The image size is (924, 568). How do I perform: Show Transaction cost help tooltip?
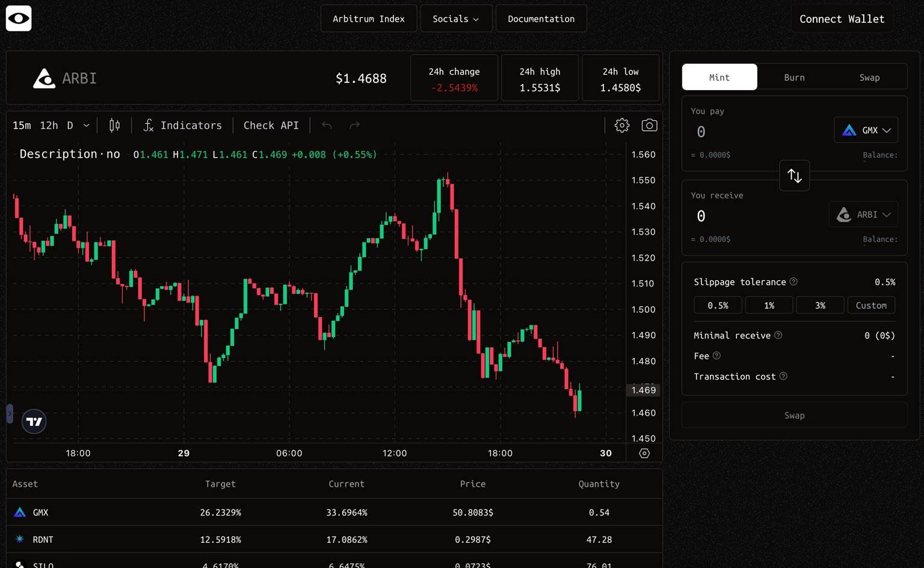[783, 376]
